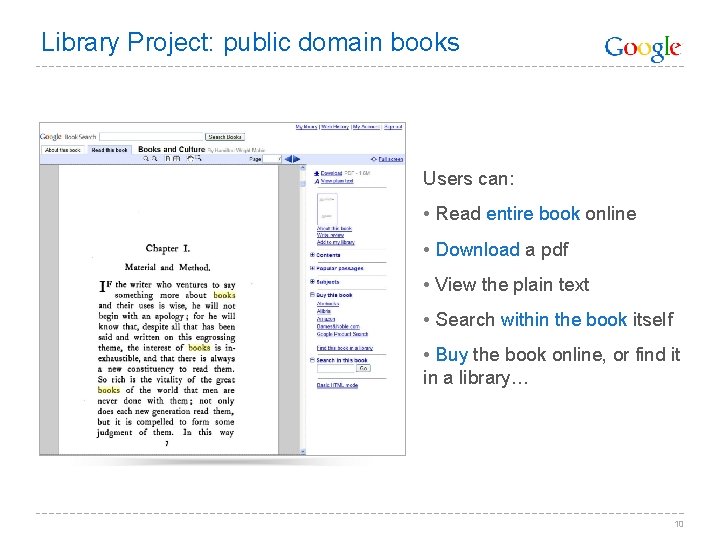Screen dimensions: 720x540
Task: Click the zoom out magnifier icon
Action: [x=154, y=159]
